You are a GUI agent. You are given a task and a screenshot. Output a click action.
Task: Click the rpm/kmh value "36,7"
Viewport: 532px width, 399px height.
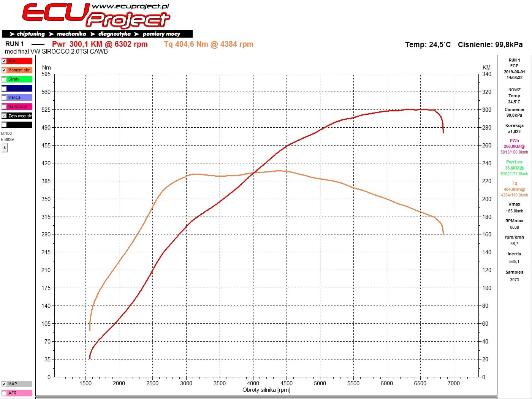click(515, 244)
